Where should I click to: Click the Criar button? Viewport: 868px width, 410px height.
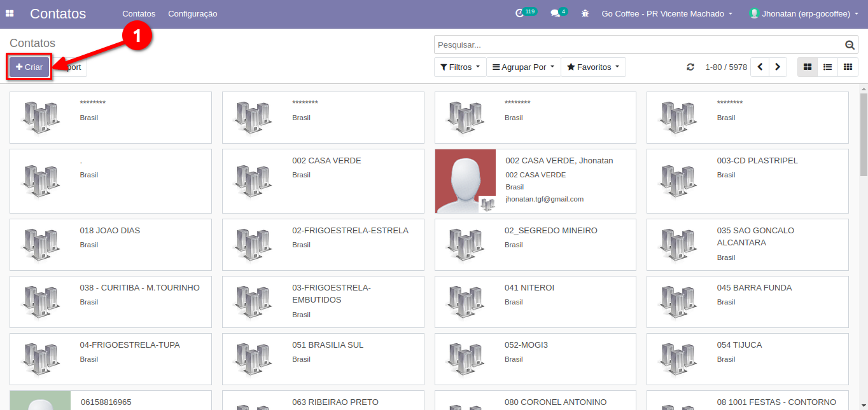coord(29,67)
